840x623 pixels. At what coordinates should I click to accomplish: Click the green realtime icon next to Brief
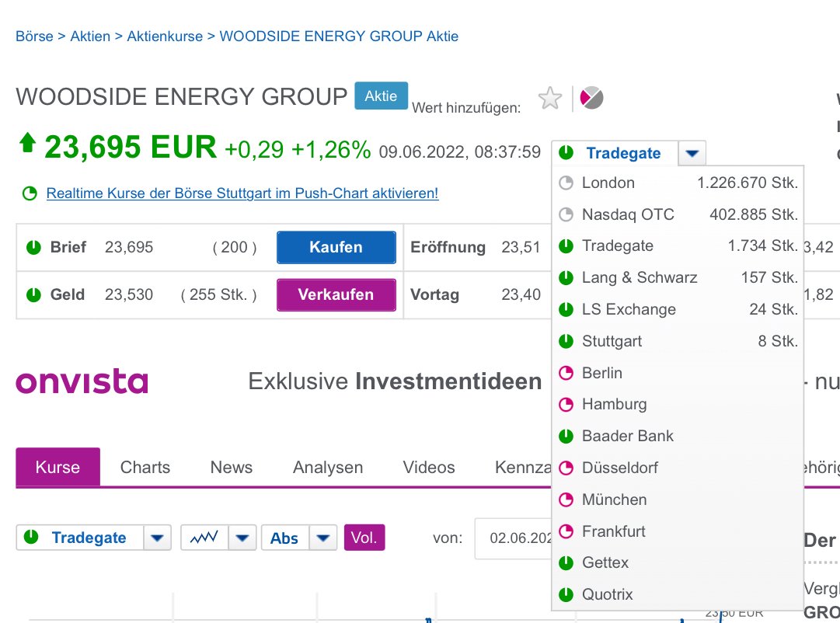pyautogui.click(x=33, y=248)
